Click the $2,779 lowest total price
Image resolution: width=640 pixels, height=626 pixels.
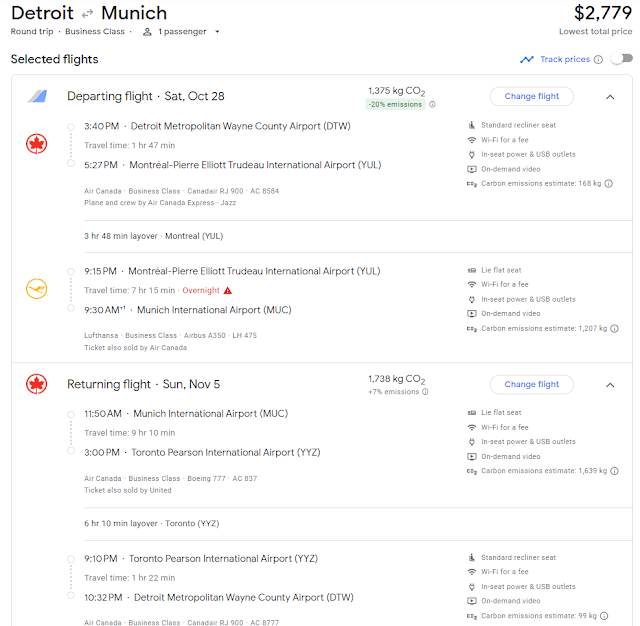click(x=603, y=13)
